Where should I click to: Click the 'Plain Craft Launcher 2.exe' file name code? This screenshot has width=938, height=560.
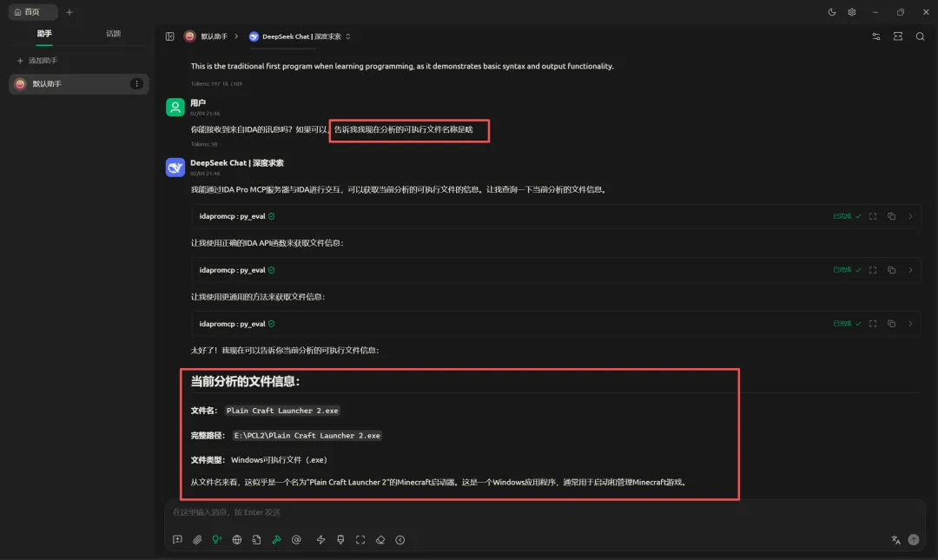[282, 411]
